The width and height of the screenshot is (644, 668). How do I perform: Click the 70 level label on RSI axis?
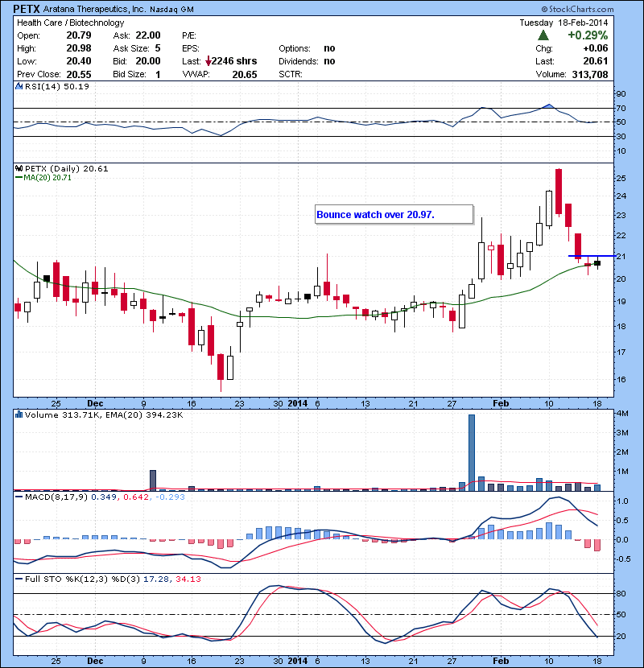coord(621,108)
